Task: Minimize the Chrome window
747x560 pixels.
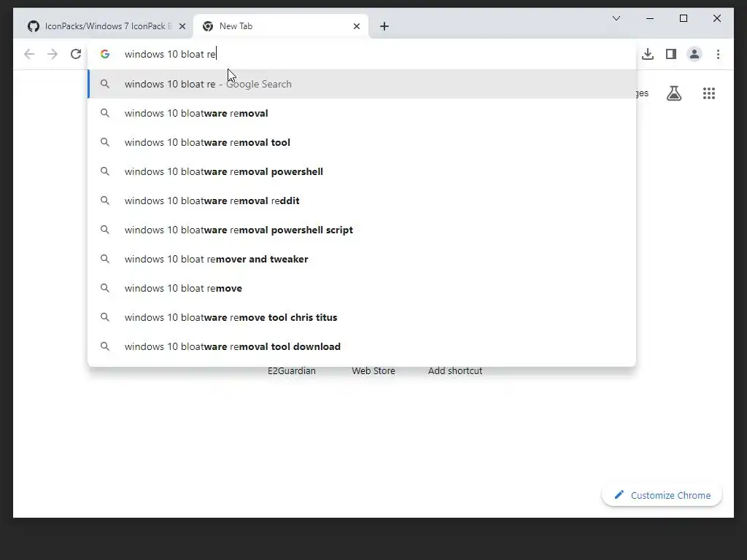Action: [x=650, y=18]
